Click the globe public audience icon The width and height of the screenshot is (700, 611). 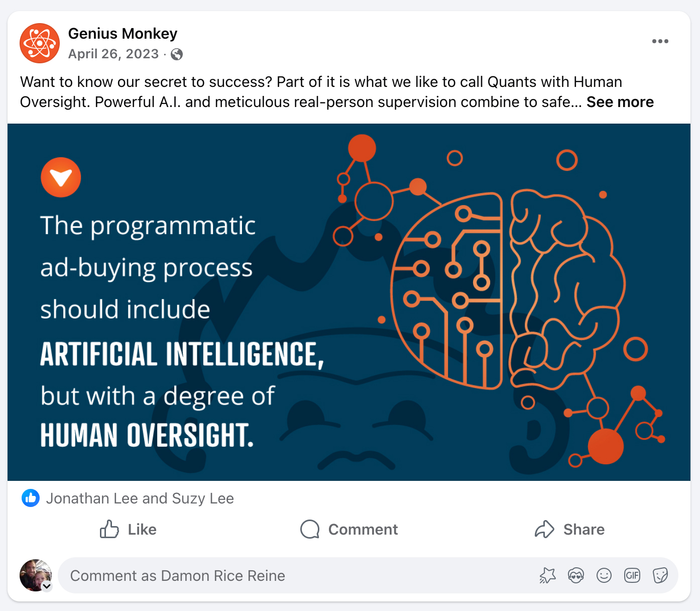[177, 54]
